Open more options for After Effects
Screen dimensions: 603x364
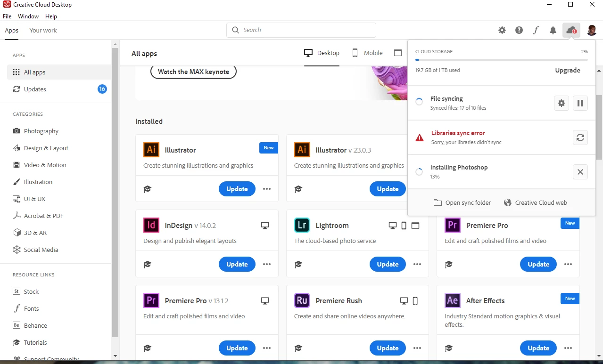(x=568, y=348)
